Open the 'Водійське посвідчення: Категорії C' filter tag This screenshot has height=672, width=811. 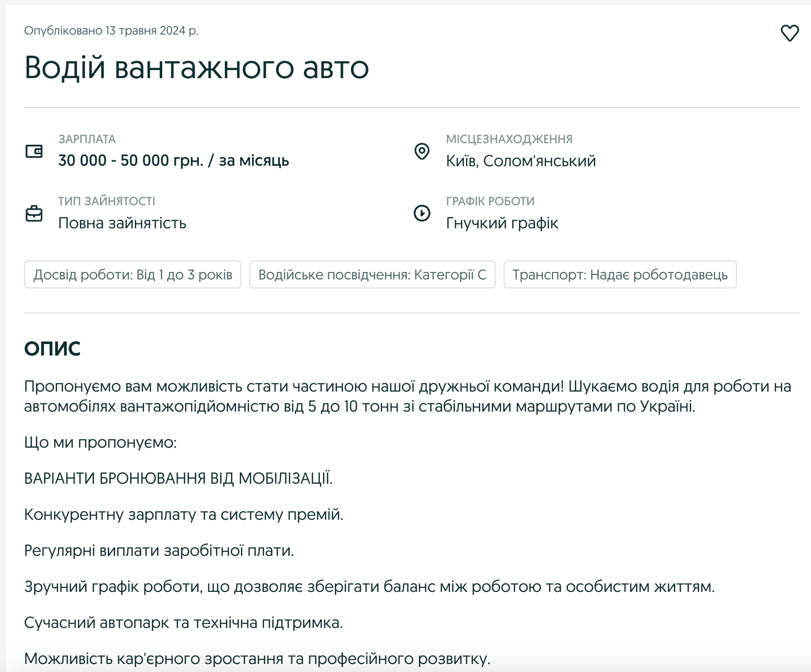tap(372, 274)
